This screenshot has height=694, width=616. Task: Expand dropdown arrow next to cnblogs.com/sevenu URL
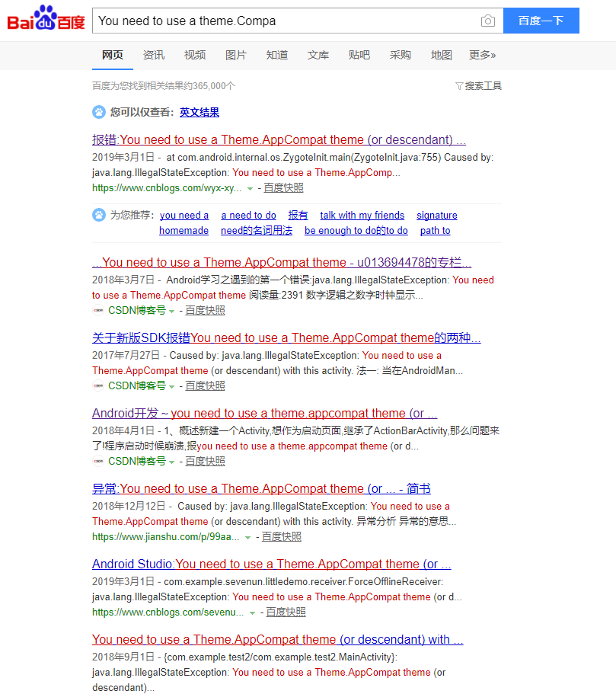point(252,613)
